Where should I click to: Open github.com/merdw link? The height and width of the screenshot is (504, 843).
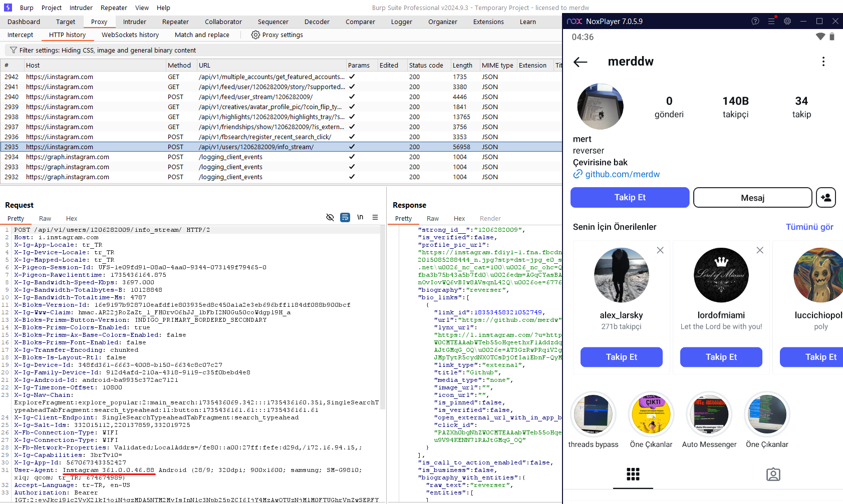(623, 174)
